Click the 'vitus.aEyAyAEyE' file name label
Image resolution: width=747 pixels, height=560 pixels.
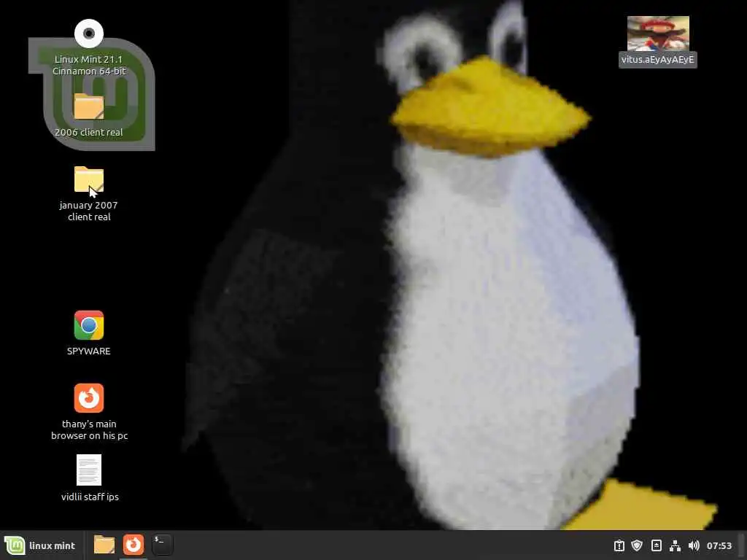[657, 60]
